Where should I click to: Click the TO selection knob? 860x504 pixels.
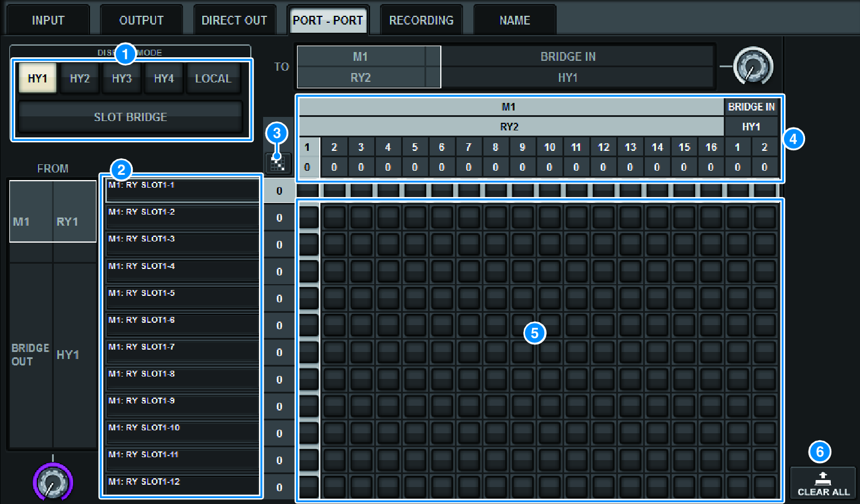[753, 66]
